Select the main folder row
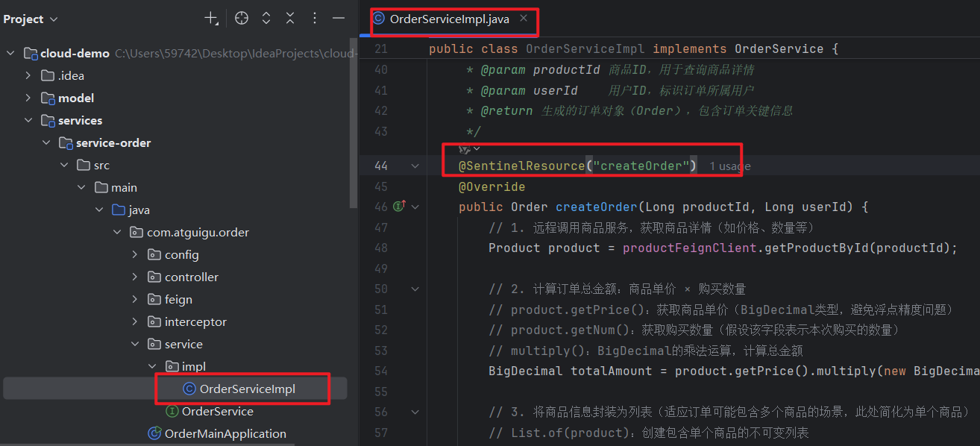 [175, 187]
